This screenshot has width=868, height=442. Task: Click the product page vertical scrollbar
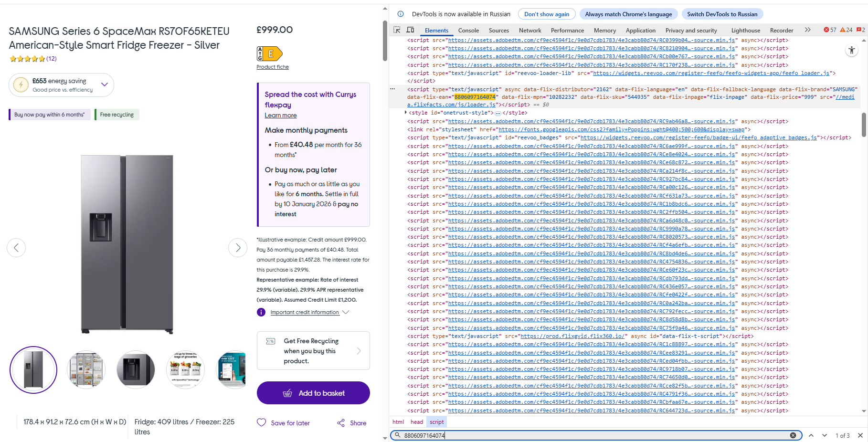(385, 41)
